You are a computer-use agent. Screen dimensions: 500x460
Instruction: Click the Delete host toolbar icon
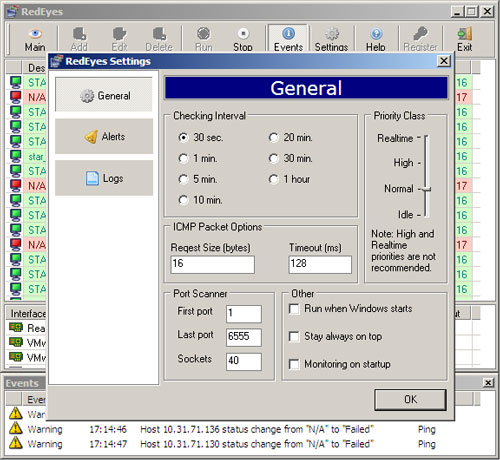pos(159,39)
